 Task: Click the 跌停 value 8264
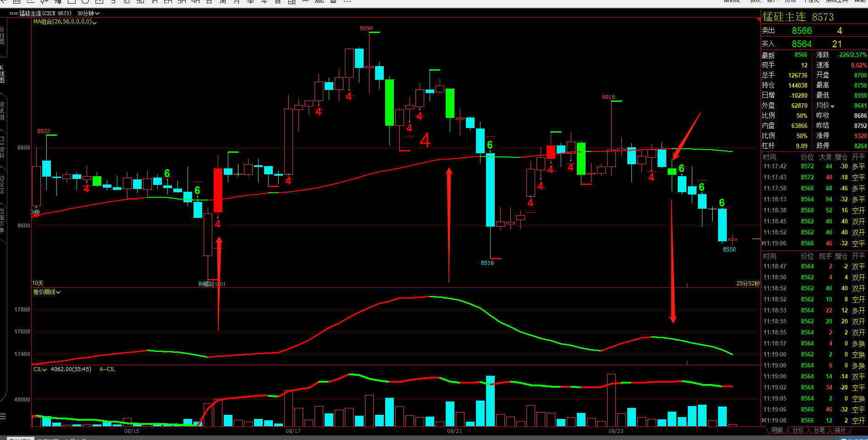(x=860, y=146)
